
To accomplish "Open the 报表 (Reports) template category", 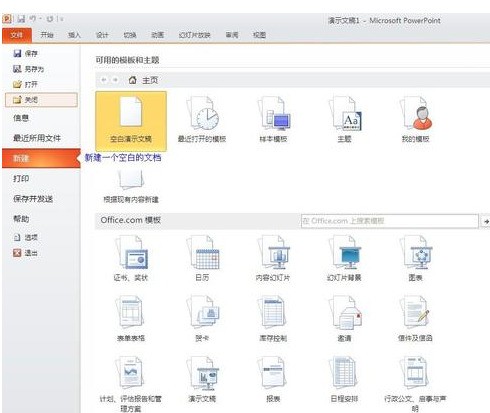I will pyautogui.click(x=273, y=379).
